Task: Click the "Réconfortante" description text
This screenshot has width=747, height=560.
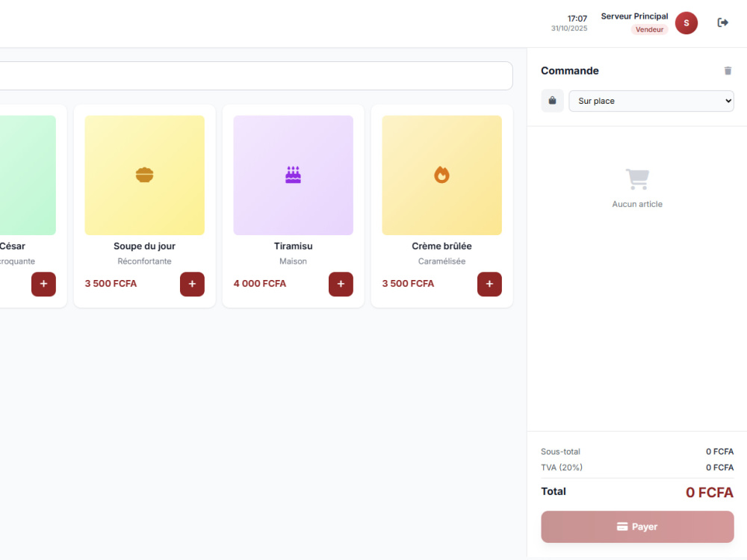Action: click(x=144, y=261)
